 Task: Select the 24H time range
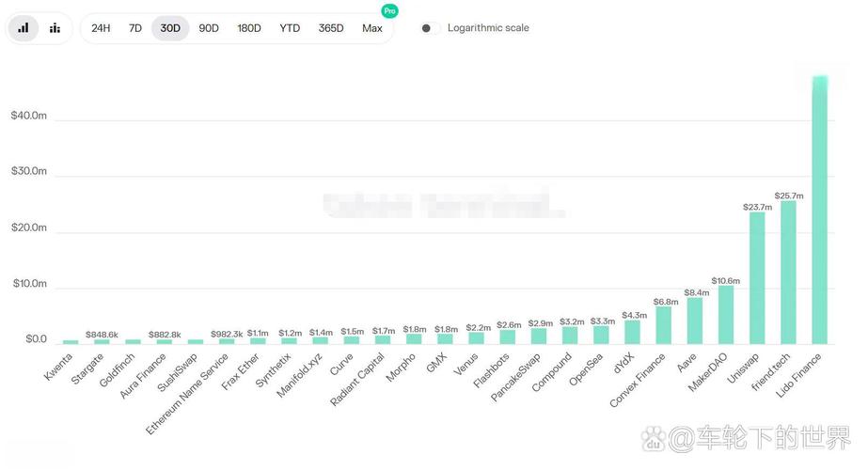[101, 28]
